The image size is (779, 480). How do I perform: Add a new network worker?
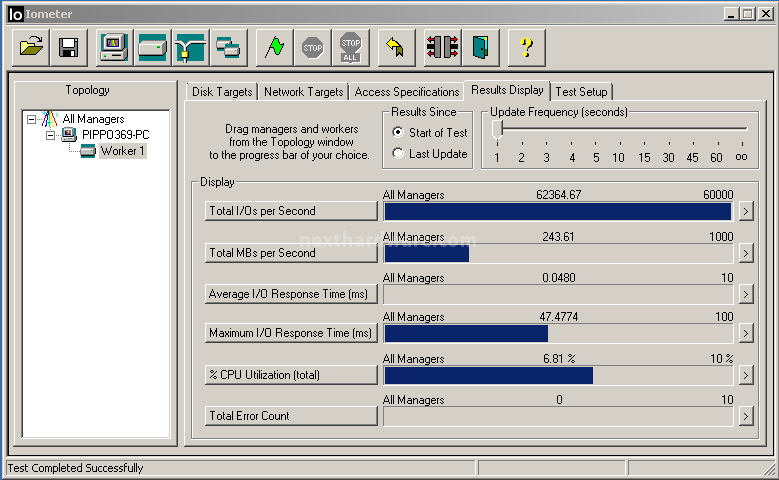click(190, 48)
